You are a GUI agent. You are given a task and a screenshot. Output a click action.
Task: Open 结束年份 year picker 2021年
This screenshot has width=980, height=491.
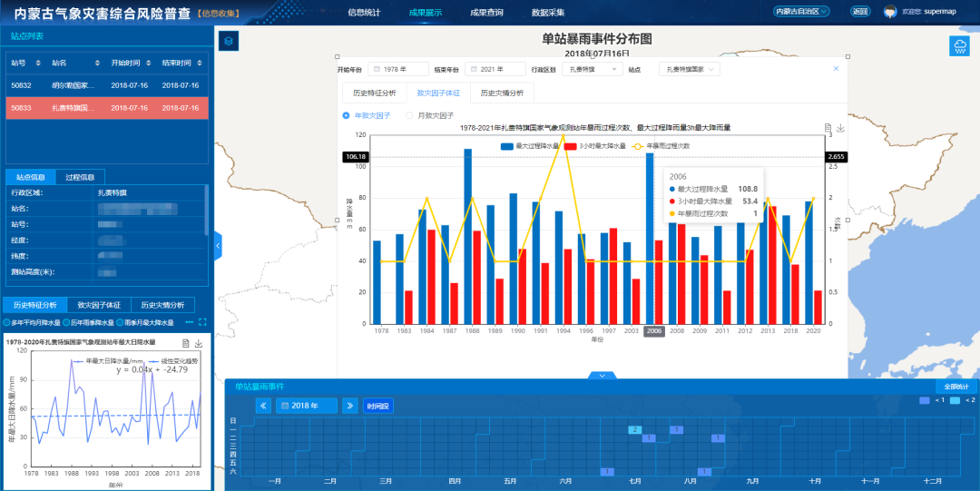click(x=495, y=69)
